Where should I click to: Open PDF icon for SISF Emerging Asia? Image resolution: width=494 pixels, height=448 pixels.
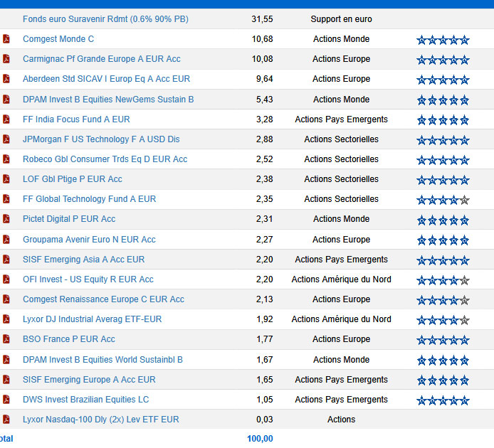[6, 259]
